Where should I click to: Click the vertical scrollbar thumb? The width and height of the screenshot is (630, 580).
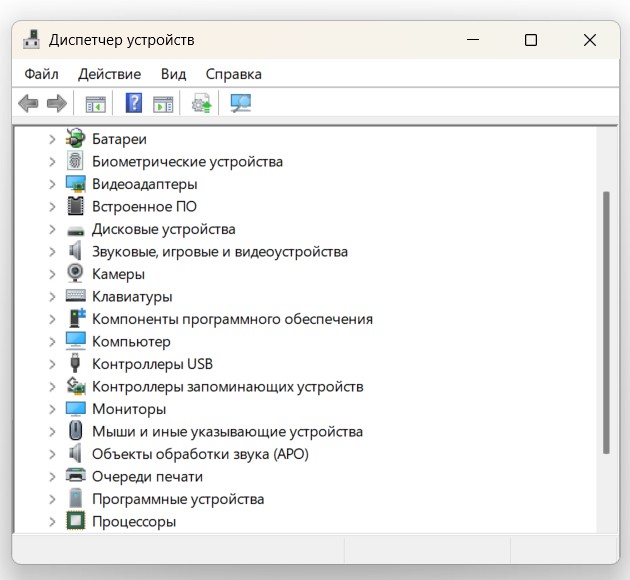click(606, 323)
